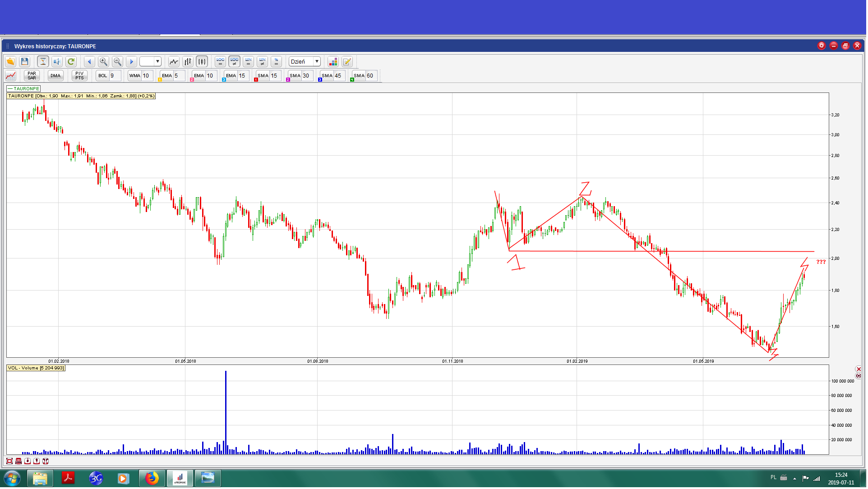The width and height of the screenshot is (868, 489).
Task: Switch to line chart type icon
Action: click(x=174, y=62)
